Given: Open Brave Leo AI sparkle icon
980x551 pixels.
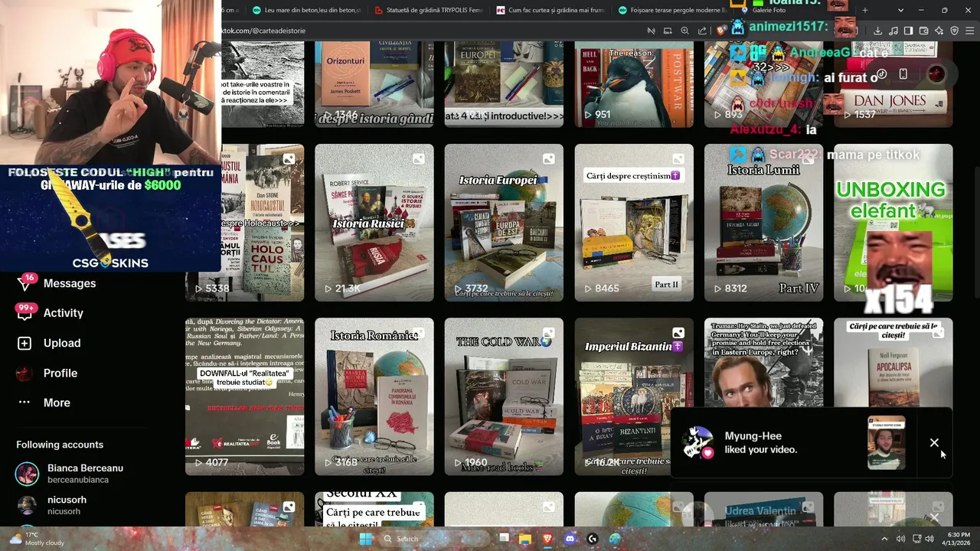Looking at the screenshot, I should [939, 31].
